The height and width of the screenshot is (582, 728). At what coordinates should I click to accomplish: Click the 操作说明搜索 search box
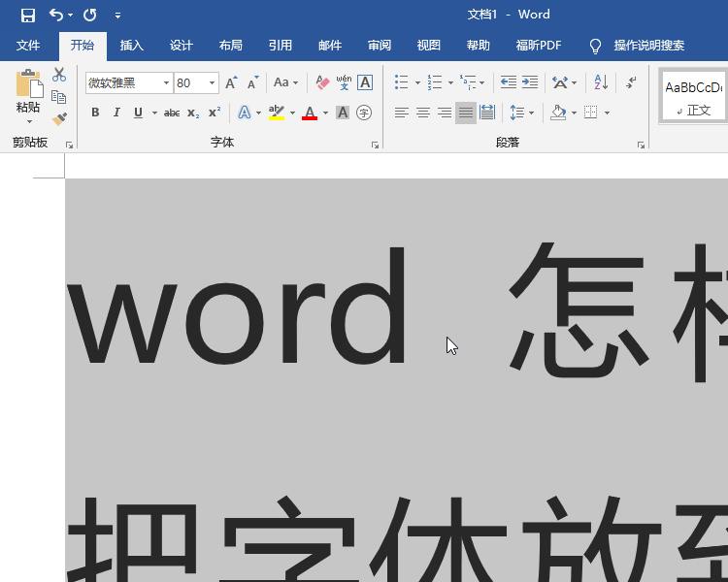(x=648, y=46)
